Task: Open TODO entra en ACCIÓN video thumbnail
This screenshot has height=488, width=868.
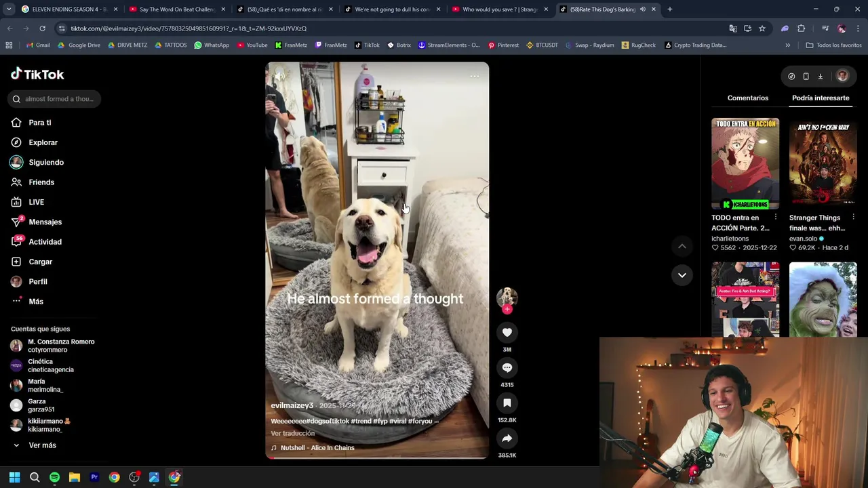Action: [745, 163]
